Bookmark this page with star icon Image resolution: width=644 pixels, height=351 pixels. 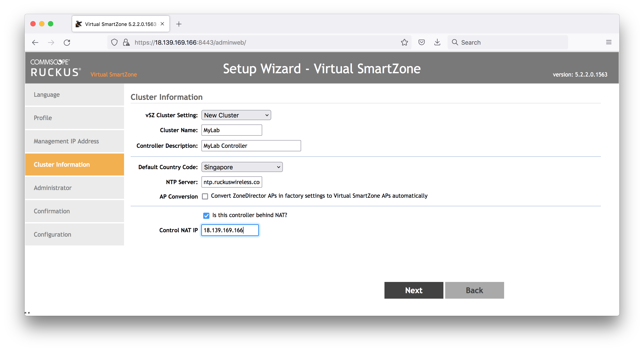[x=404, y=42]
